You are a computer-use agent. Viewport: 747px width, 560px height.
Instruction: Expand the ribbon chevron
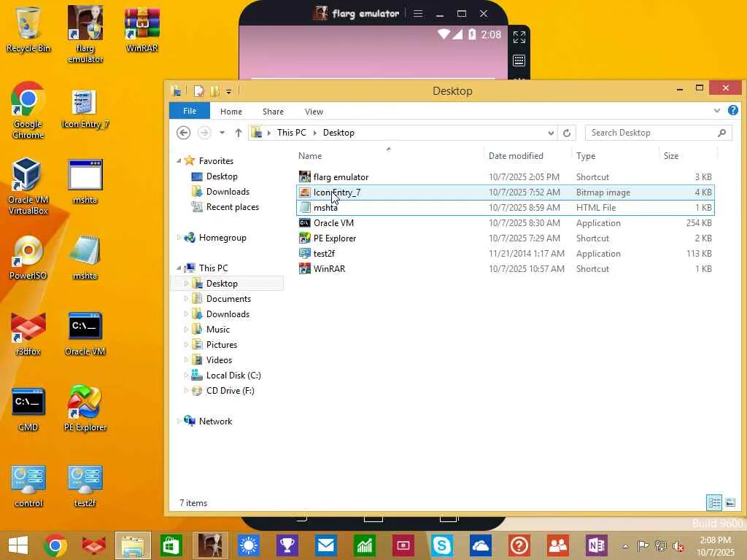pos(716,111)
